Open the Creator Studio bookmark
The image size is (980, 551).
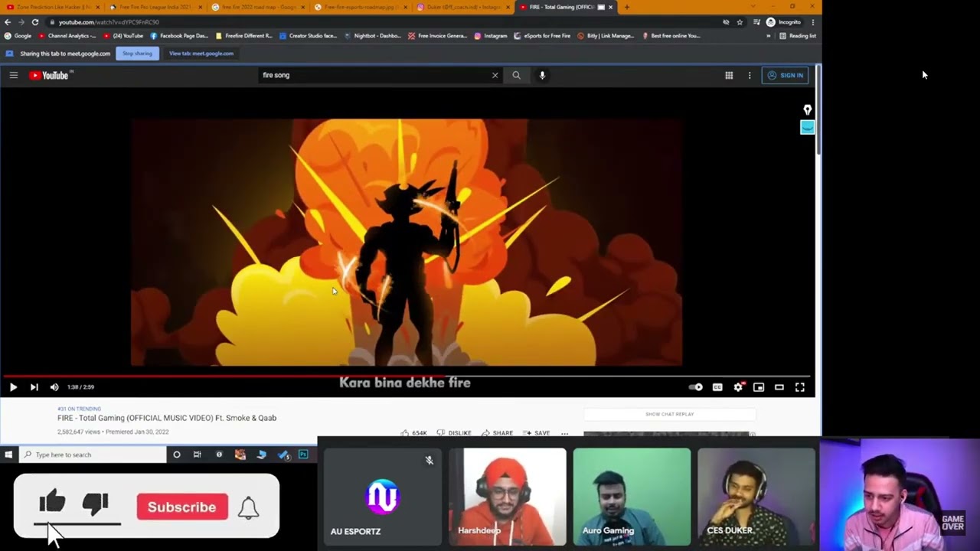[x=309, y=36]
